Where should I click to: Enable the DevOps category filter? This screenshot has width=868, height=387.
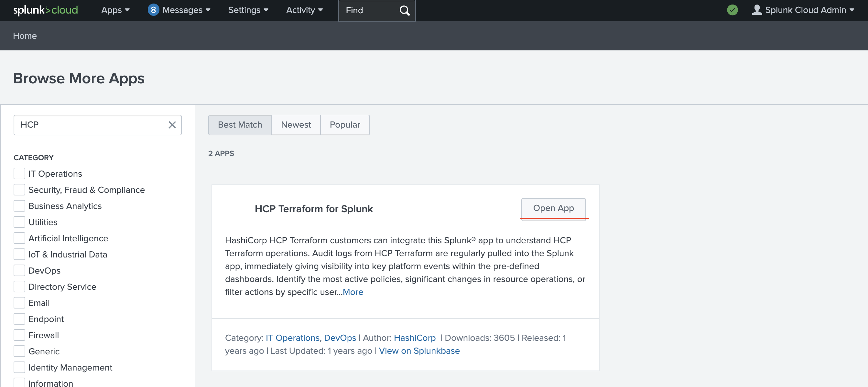pyautogui.click(x=19, y=271)
